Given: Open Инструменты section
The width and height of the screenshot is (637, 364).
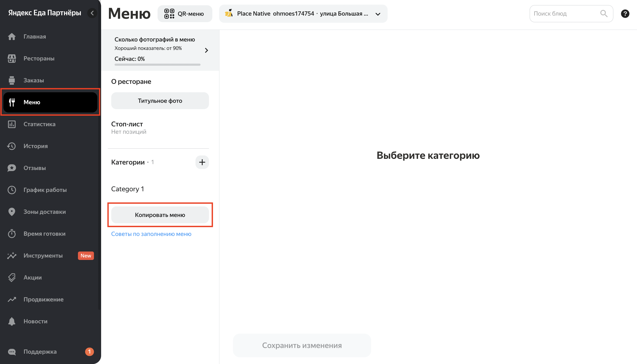Looking at the screenshot, I should (x=50, y=256).
